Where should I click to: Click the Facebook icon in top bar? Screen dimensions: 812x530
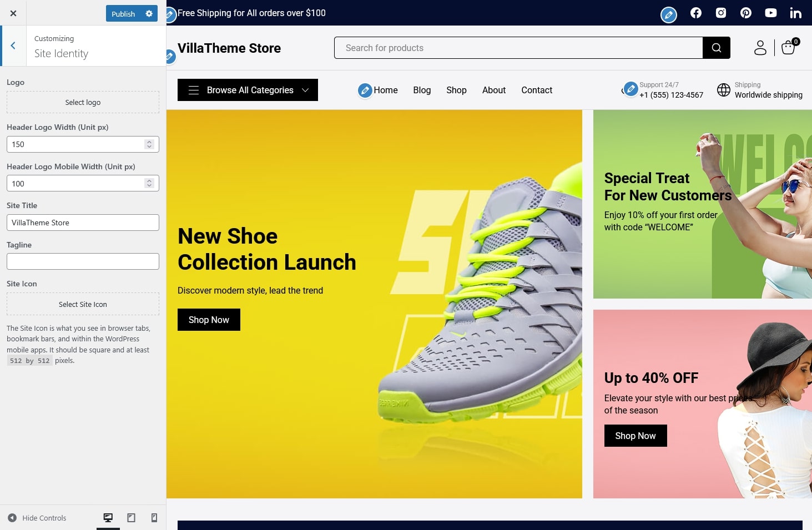click(x=695, y=13)
